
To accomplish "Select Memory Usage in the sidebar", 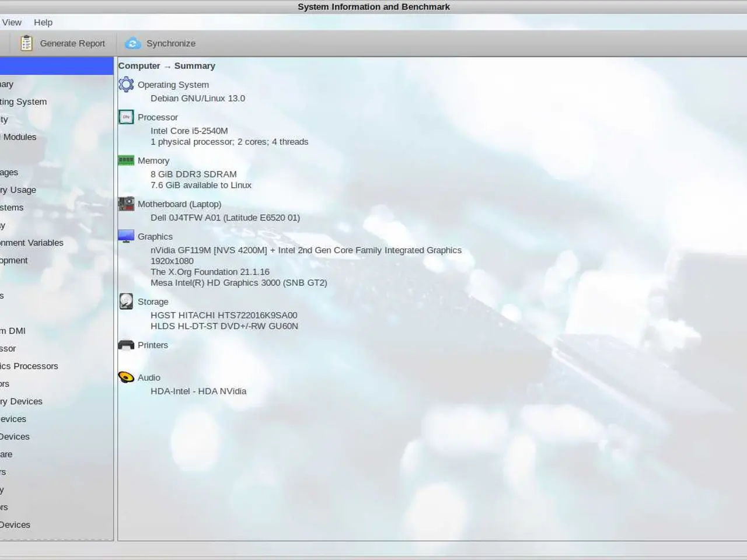I will point(18,190).
